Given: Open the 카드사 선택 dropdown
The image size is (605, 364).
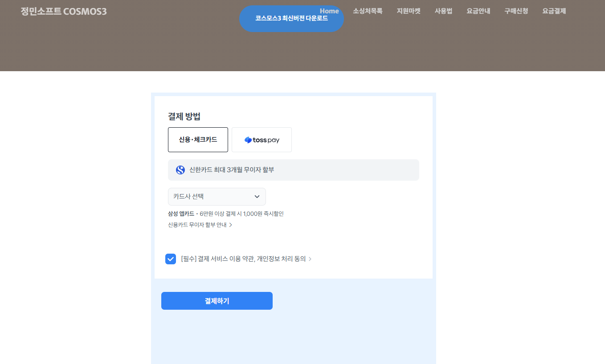Looking at the screenshot, I should tap(217, 197).
